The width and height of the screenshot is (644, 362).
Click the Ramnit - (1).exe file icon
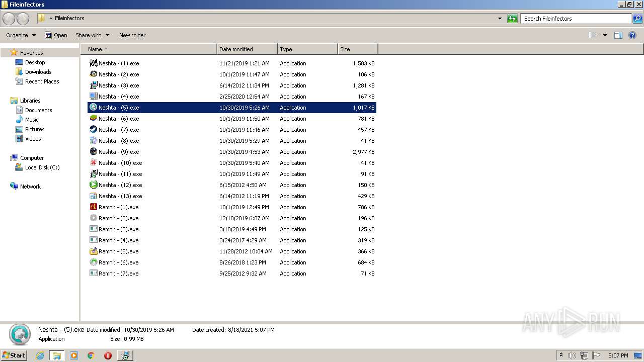(x=93, y=207)
